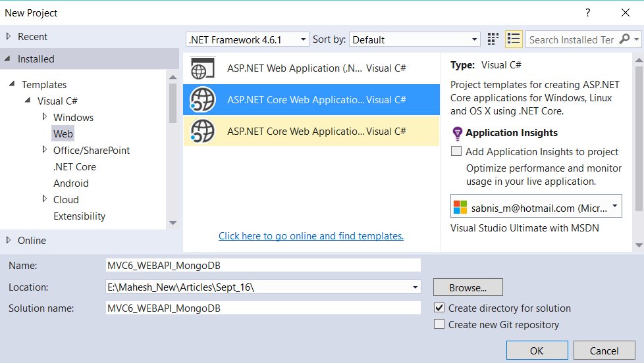Screen dimensions: 644x363
Task: Collapse the Visual C# tree node
Action: [x=28, y=100]
